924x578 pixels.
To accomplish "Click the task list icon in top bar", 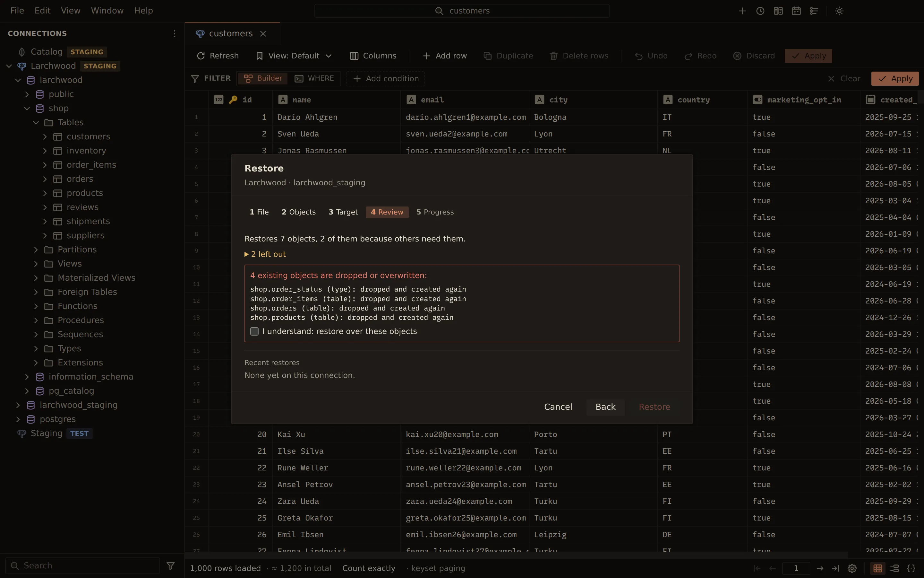I will [814, 11].
